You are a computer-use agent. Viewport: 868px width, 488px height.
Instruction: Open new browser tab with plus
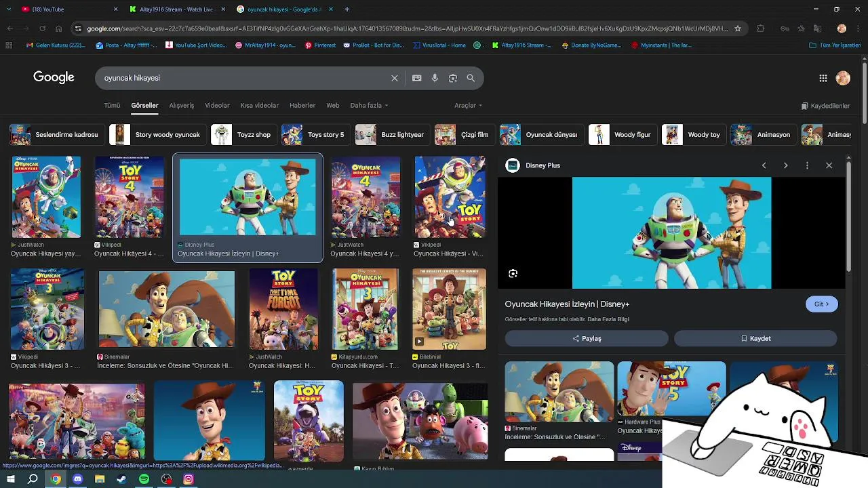point(347,9)
